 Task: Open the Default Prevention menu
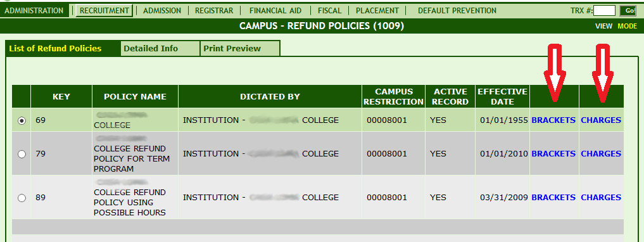click(457, 11)
